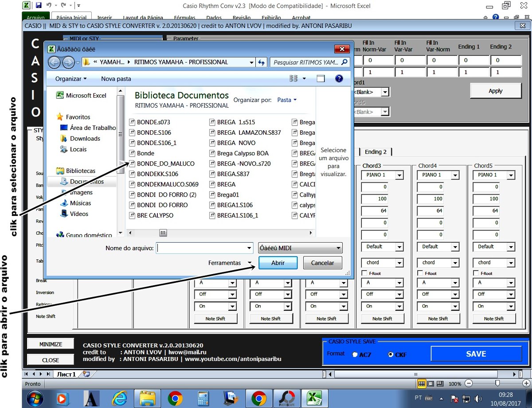Click the Forward arrow in file dialog
This screenshot has height=408, width=532.
click(68, 63)
